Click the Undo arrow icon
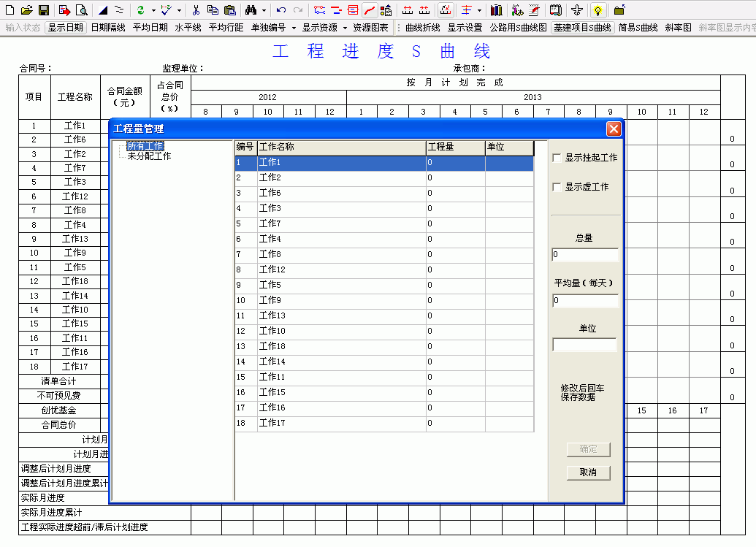Screen dimensions: 756x547 click(x=281, y=10)
